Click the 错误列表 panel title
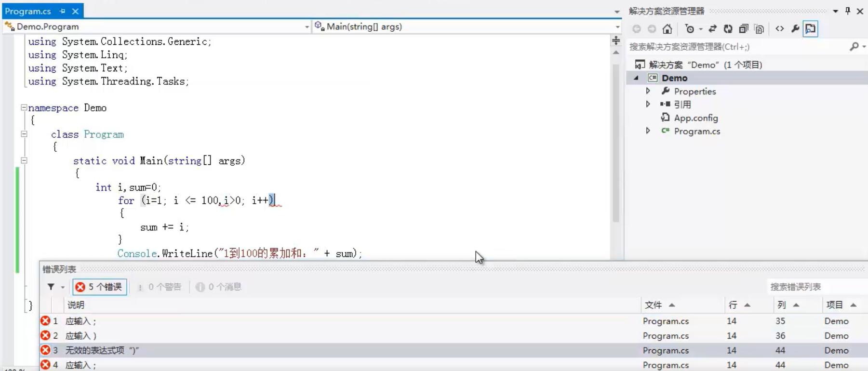Image resolution: width=868 pixels, height=371 pixels. point(59,269)
